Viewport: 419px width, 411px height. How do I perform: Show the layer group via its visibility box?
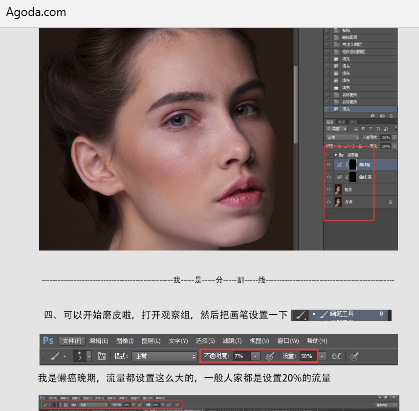click(x=329, y=155)
